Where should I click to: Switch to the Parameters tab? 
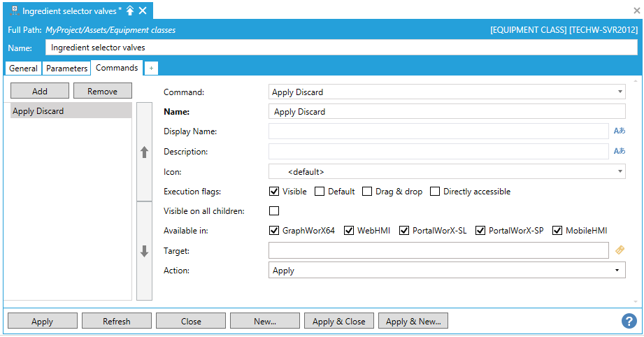pyautogui.click(x=67, y=69)
